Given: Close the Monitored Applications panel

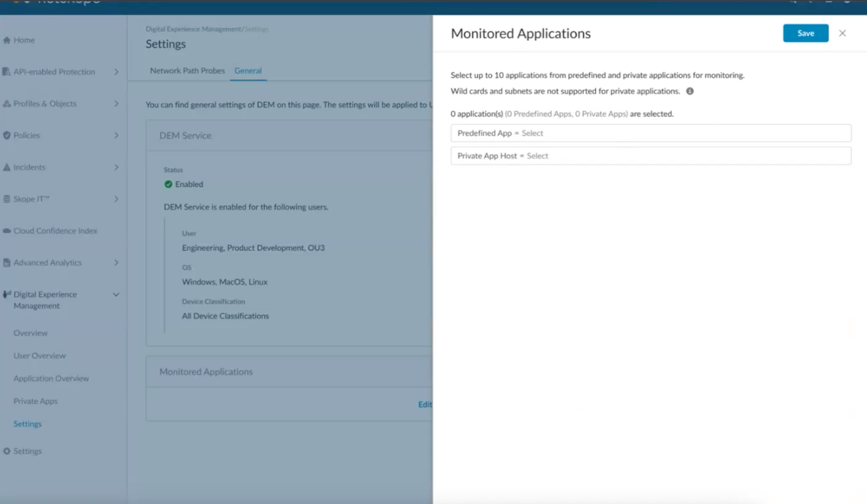Looking at the screenshot, I should [842, 33].
